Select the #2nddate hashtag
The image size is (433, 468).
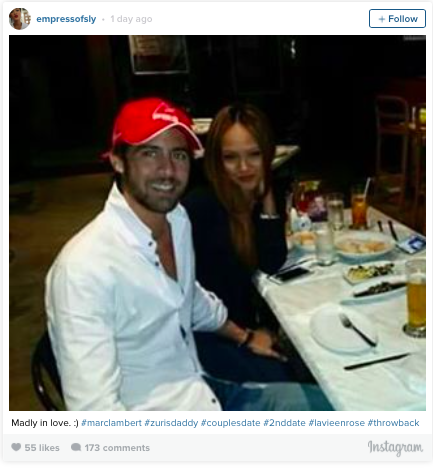(284, 423)
